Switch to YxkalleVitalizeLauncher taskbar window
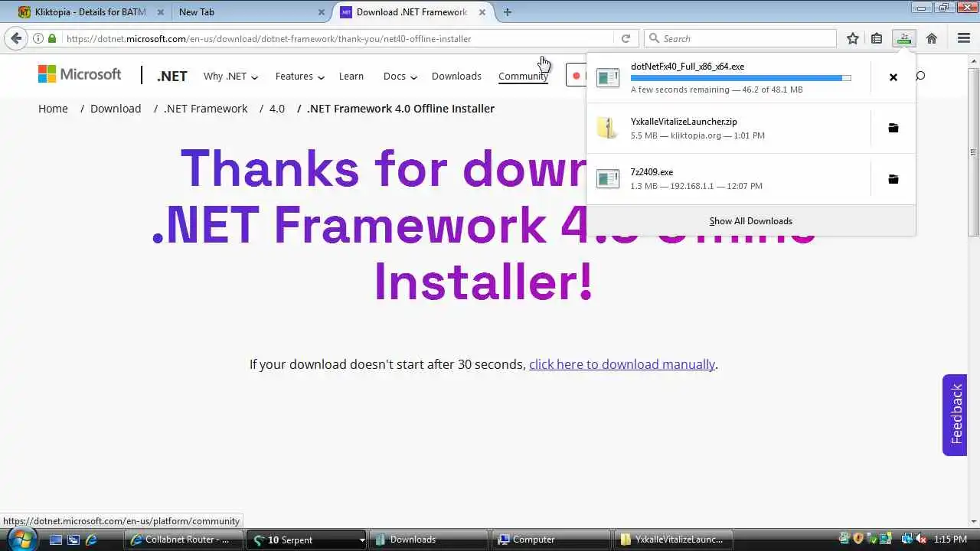Image resolution: width=980 pixels, height=551 pixels. coord(672,540)
